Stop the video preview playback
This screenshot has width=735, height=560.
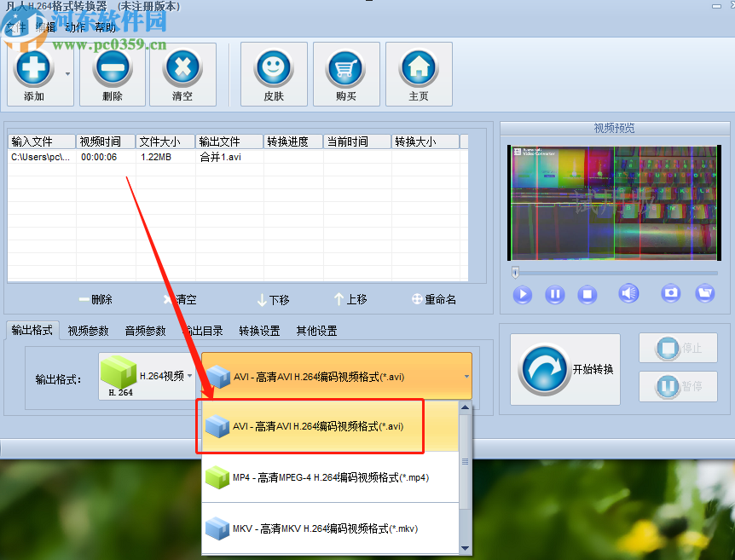[x=587, y=295]
